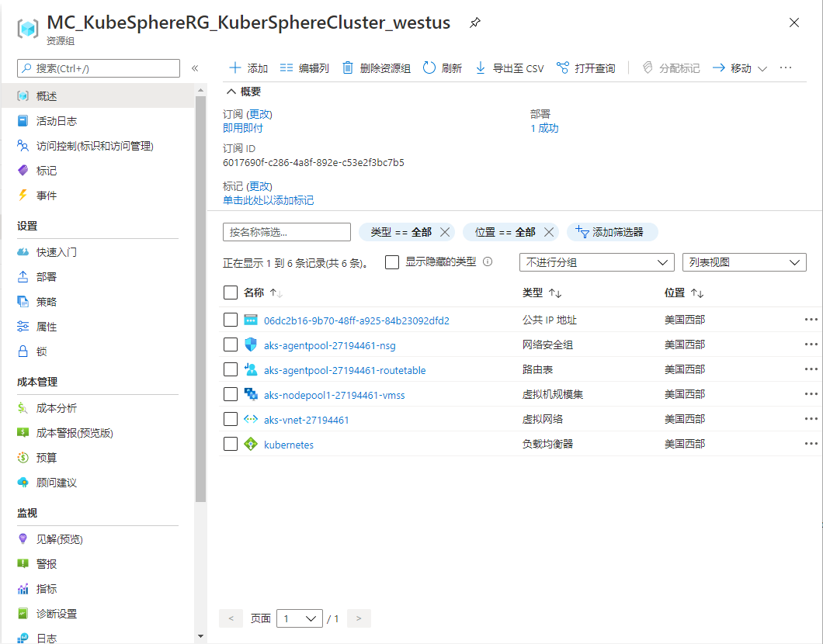Collapse the 概要 section chevron
This screenshot has height=644, width=823.
point(231,92)
